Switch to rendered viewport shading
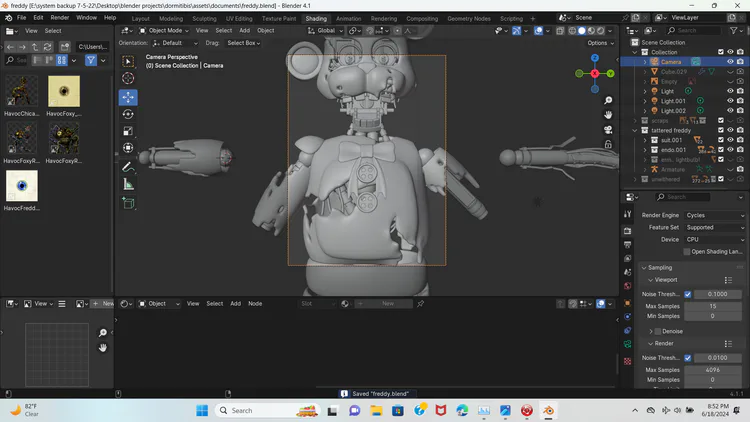750x422 pixels. pos(601,31)
